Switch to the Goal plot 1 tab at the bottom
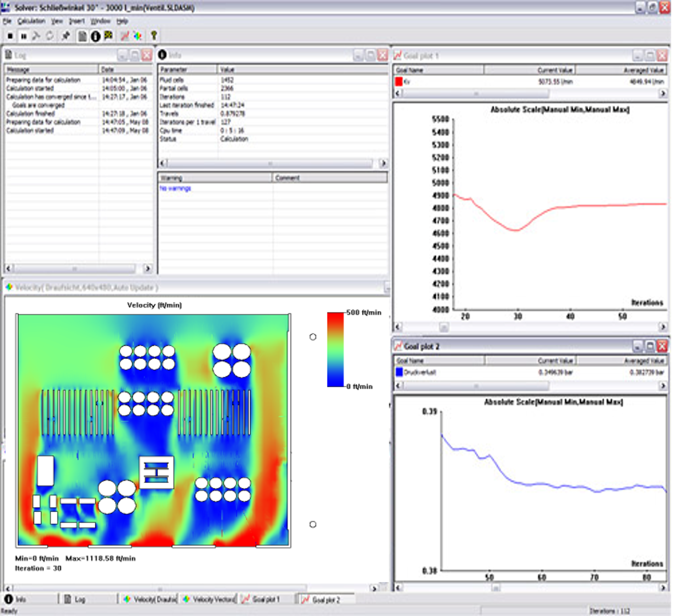The width and height of the screenshot is (682, 616). coord(266,599)
